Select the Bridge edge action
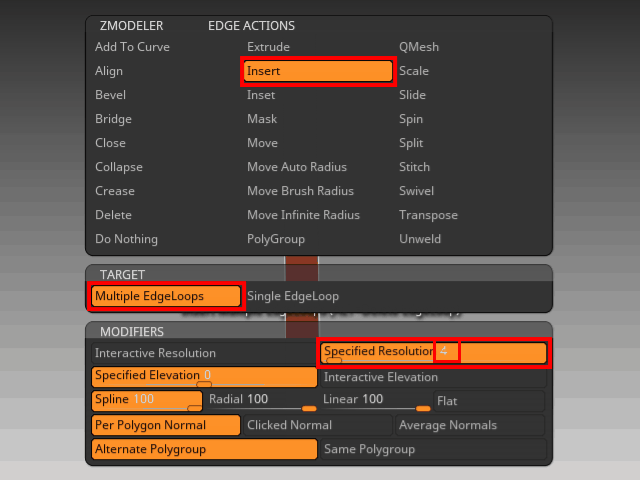This screenshot has width=640, height=480. 113,119
